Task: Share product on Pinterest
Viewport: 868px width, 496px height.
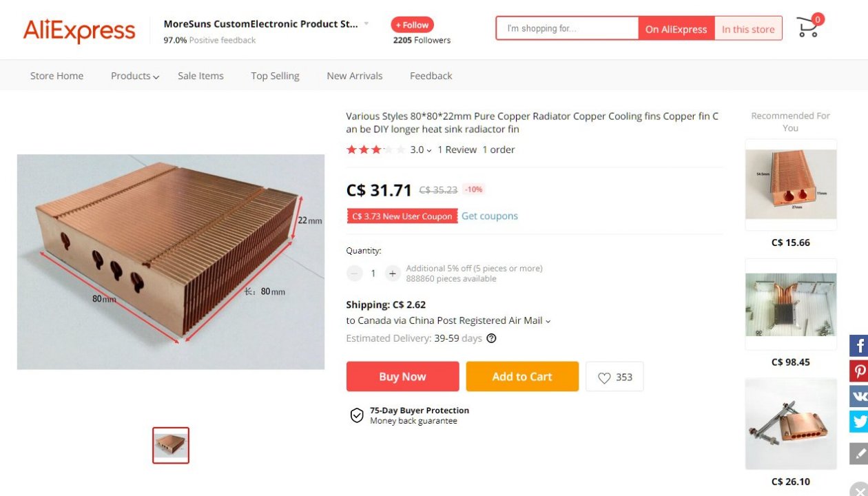Action: [859, 371]
